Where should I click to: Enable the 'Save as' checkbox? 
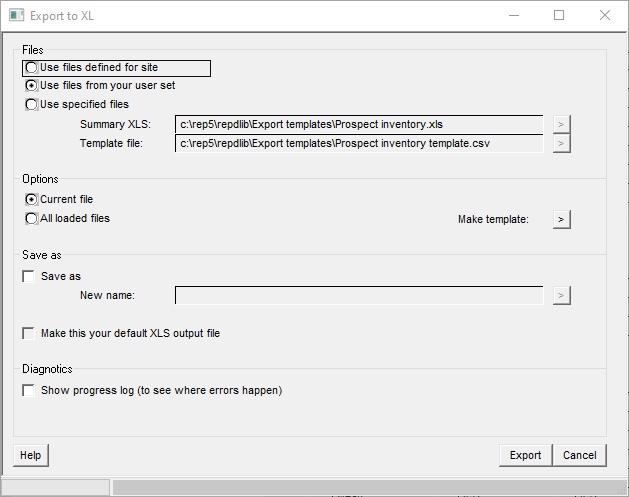(29, 276)
